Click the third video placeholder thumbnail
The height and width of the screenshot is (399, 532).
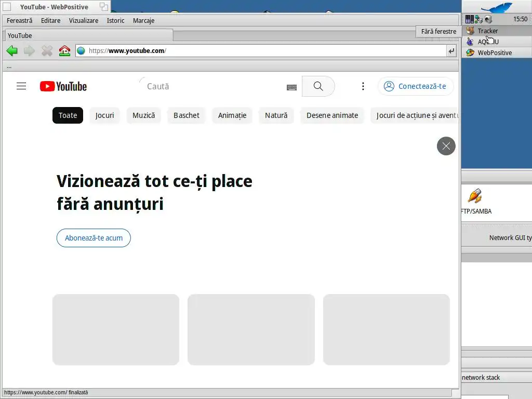click(387, 329)
